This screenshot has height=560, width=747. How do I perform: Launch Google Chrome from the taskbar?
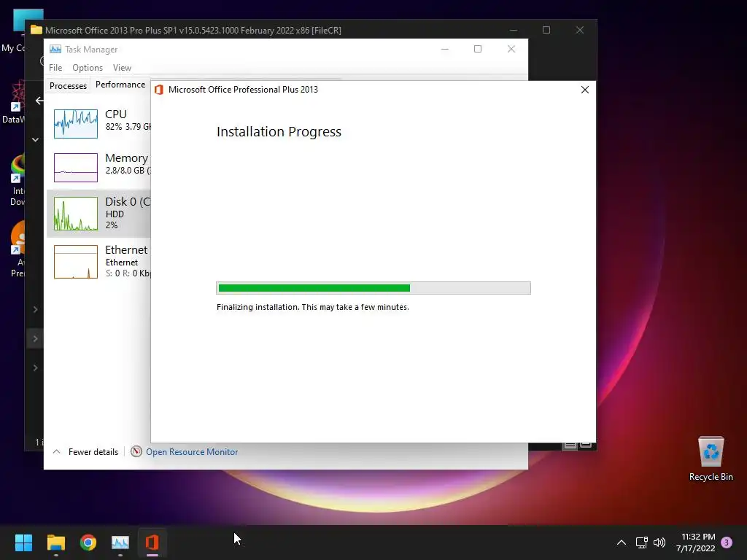88,542
